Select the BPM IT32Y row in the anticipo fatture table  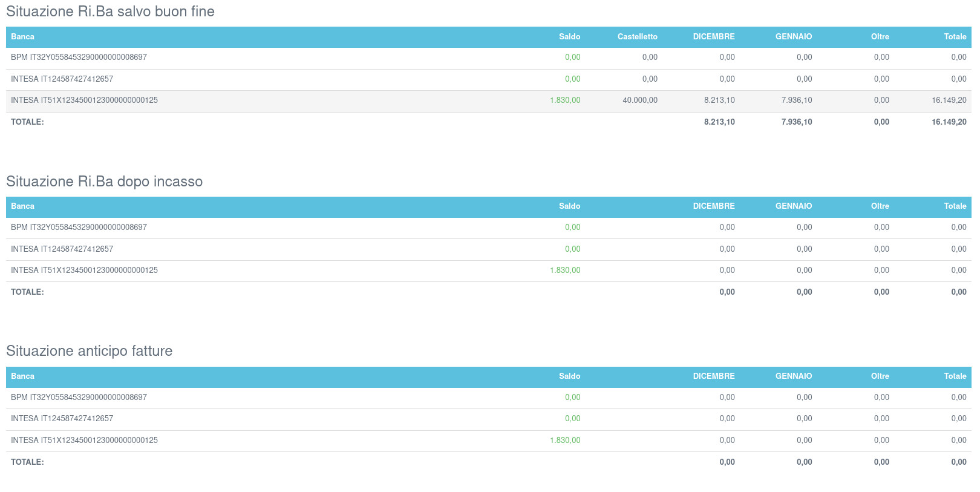click(x=79, y=398)
